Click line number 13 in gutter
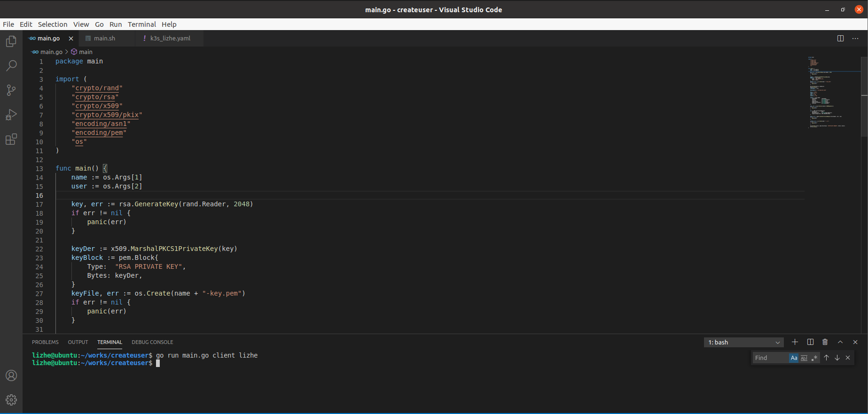Screen dimensions: 868x414 click(x=39, y=169)
